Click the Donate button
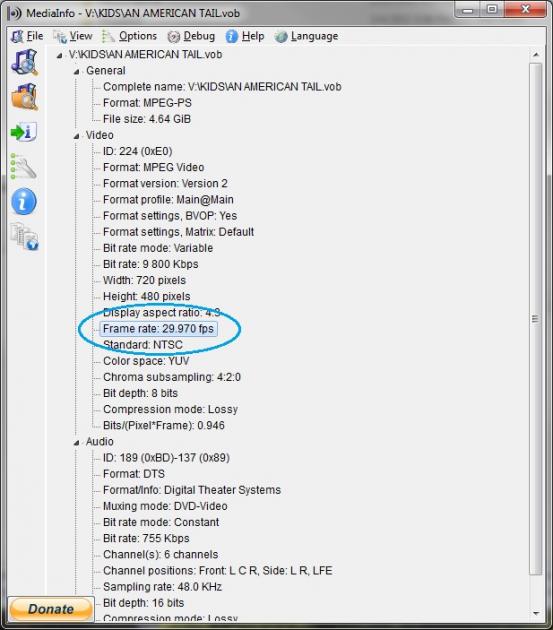553x630 pixels. [51, 609]
